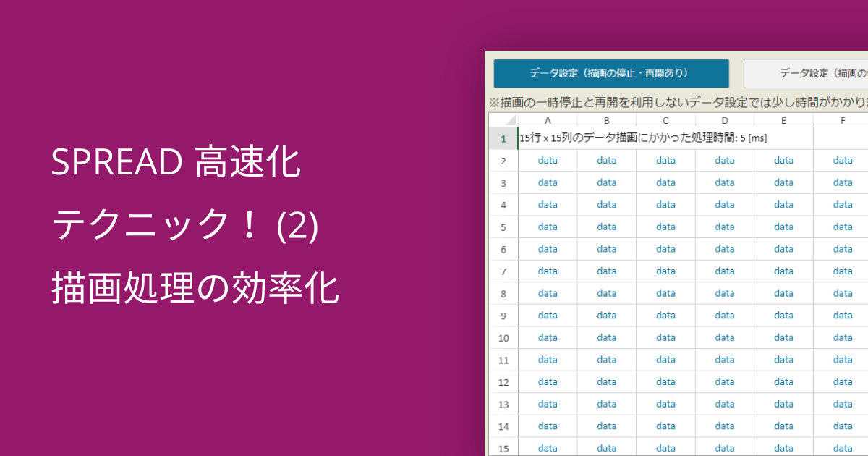Select the row 15 header
868x456 pixels.
pyautogui.click(x=503, y=449)
